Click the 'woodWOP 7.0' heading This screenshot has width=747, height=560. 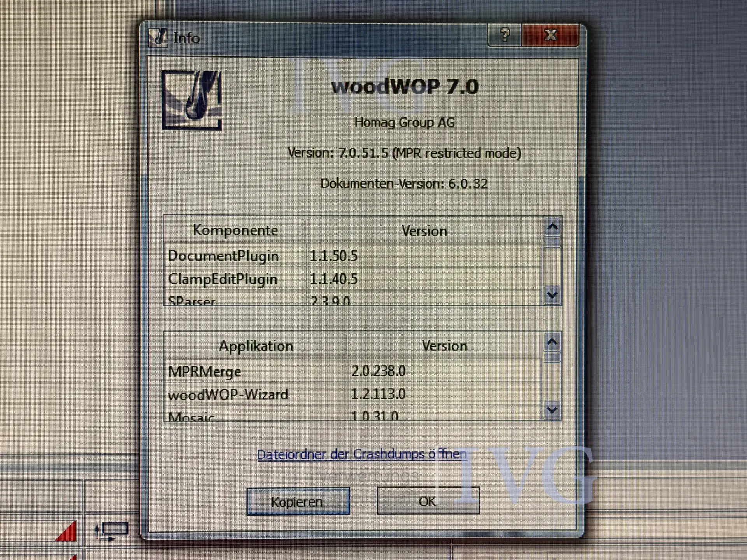(x=405, y=86)
